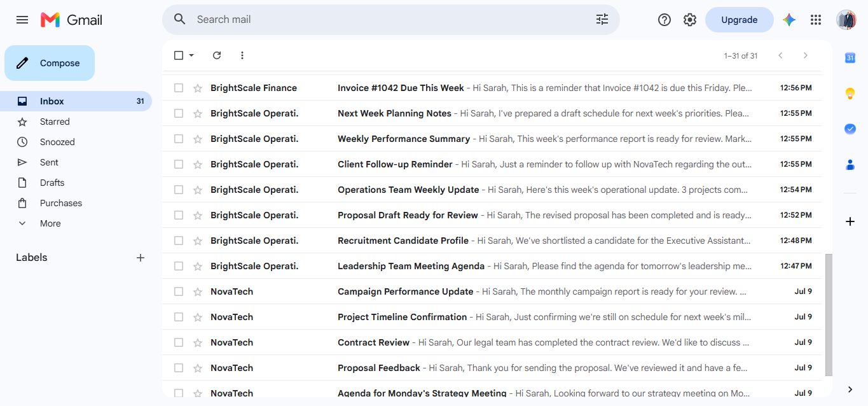Open Google Keep side panel icon
This screenshot has height=406, width=868.
(850, 94)
